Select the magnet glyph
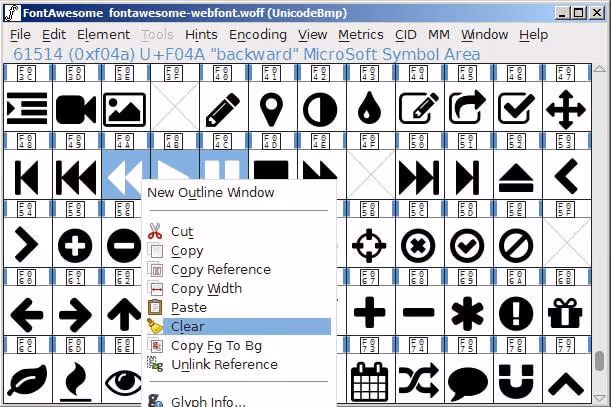The height and width of the screenshot is (407, 611). pos(516,383)
